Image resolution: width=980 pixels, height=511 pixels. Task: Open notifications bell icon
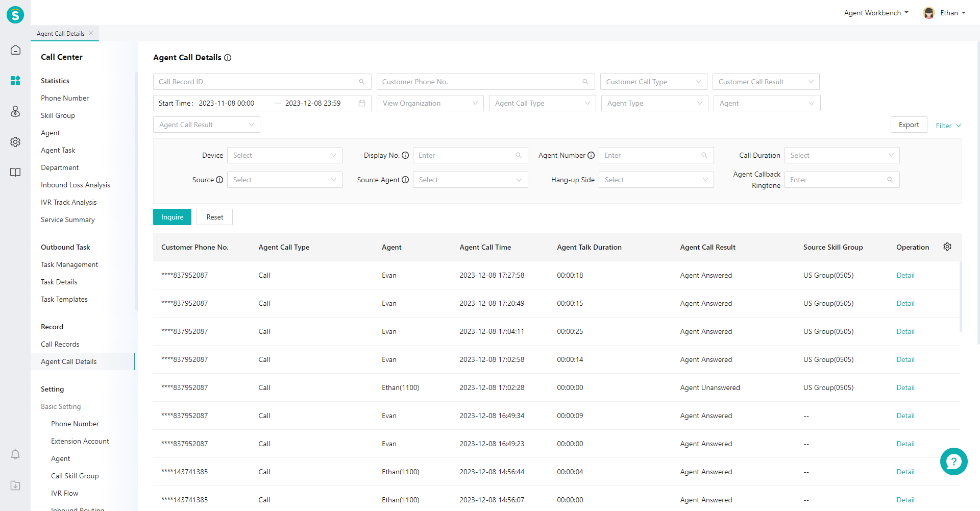pos(15,454)
